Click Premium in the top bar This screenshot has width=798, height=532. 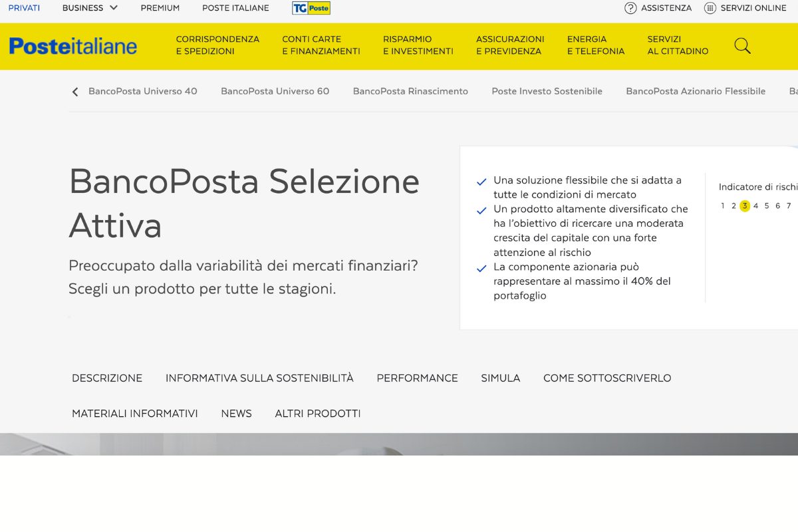coord(160,8)
